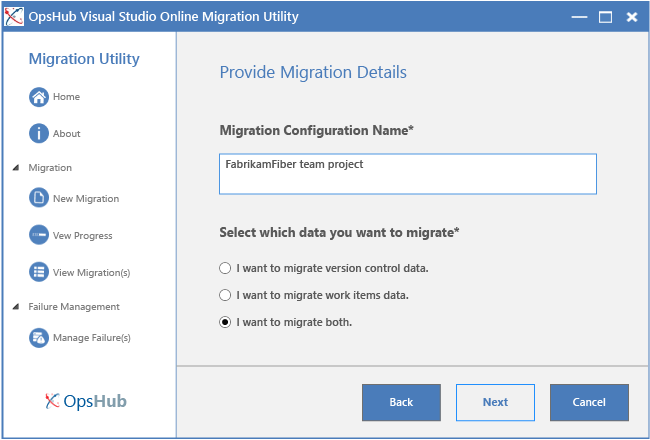Viewport: 650px width, 440px height.
Task: Click the OpsHub app icon in title bar
Action: click(x=14, y=17)
